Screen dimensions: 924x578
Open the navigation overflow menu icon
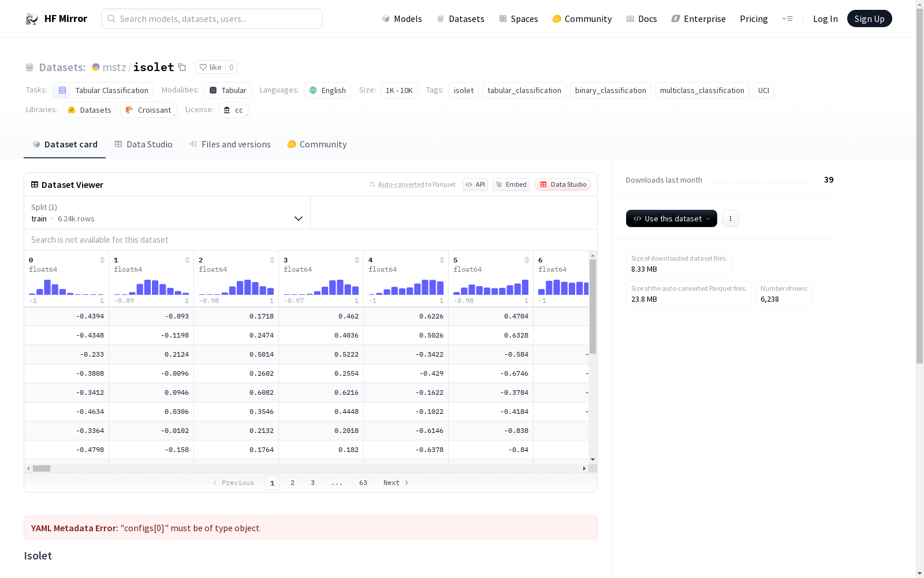pos(787,18)
